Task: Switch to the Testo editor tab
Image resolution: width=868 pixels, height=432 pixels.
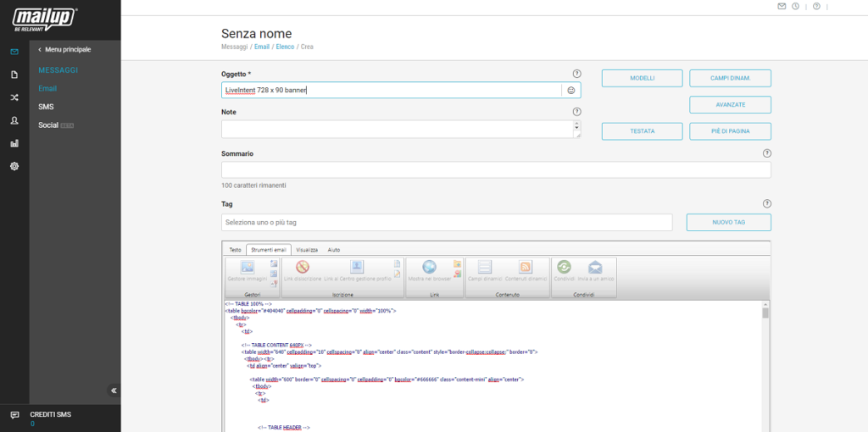Action: (x=235, y=250)
